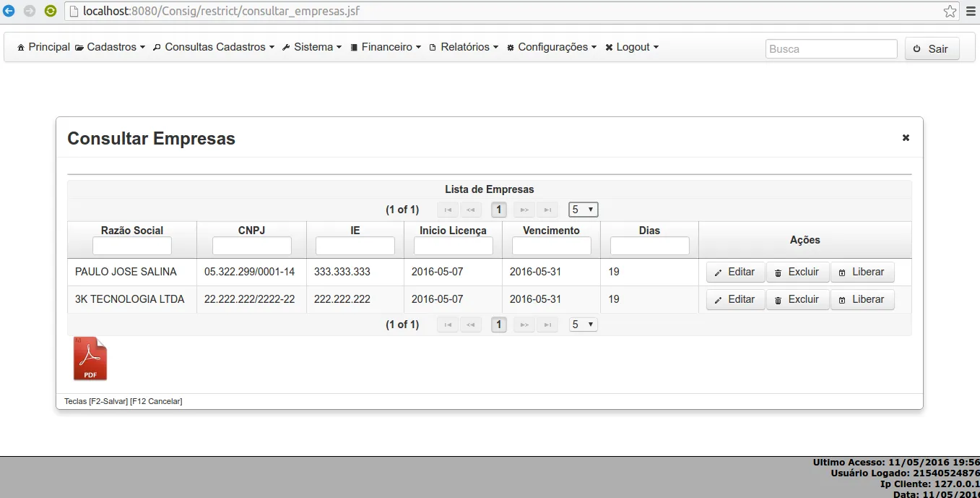The height and width of the screenshot is (498, 980).
Task: Click Inicio Licença filter field
Action: pyautogui.click(x=454, y=246)
